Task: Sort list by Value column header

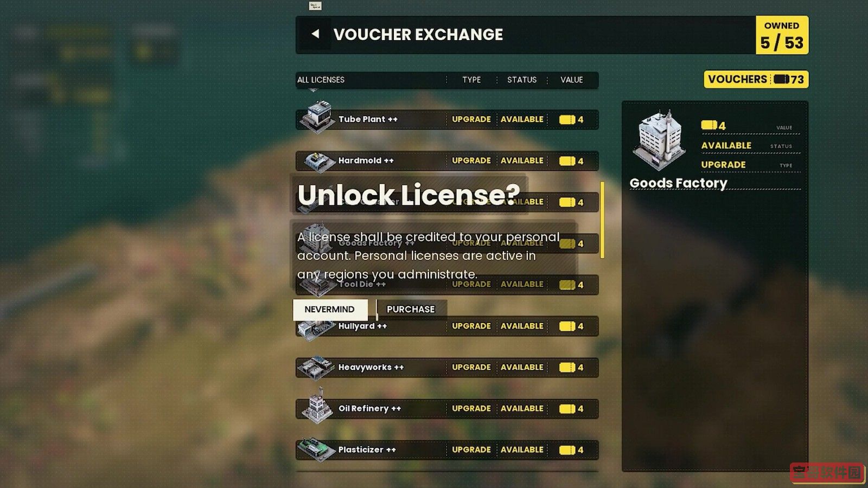Action: click(571, 80)
